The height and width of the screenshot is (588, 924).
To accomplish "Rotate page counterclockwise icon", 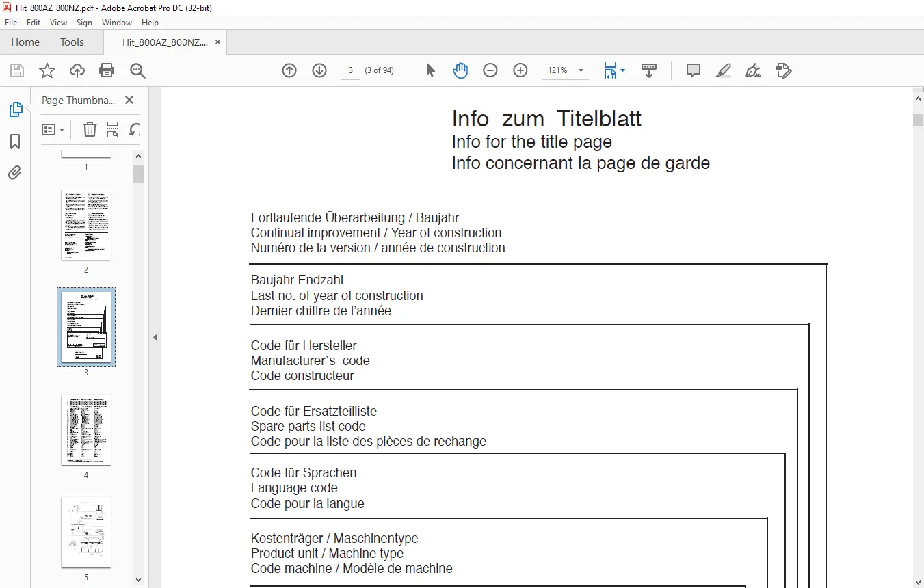I will [x=135, y=129].
